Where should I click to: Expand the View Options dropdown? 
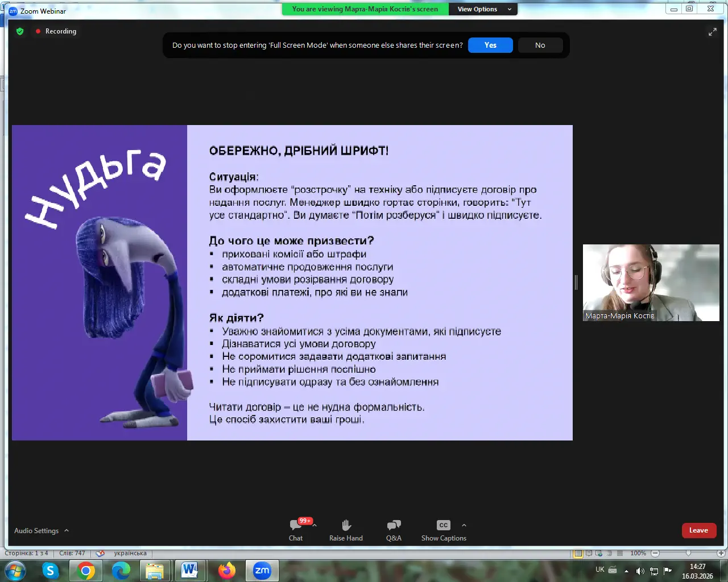[484, 9]
